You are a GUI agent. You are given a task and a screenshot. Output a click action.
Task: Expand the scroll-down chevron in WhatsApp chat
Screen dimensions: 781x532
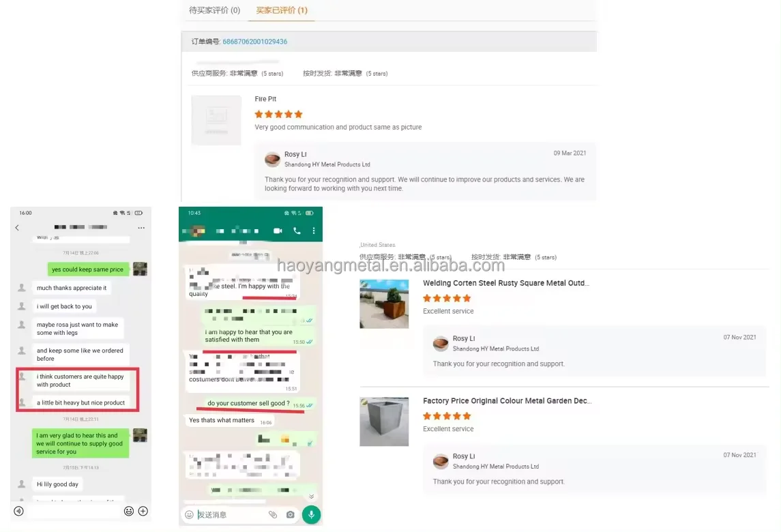tap(311, 496)
